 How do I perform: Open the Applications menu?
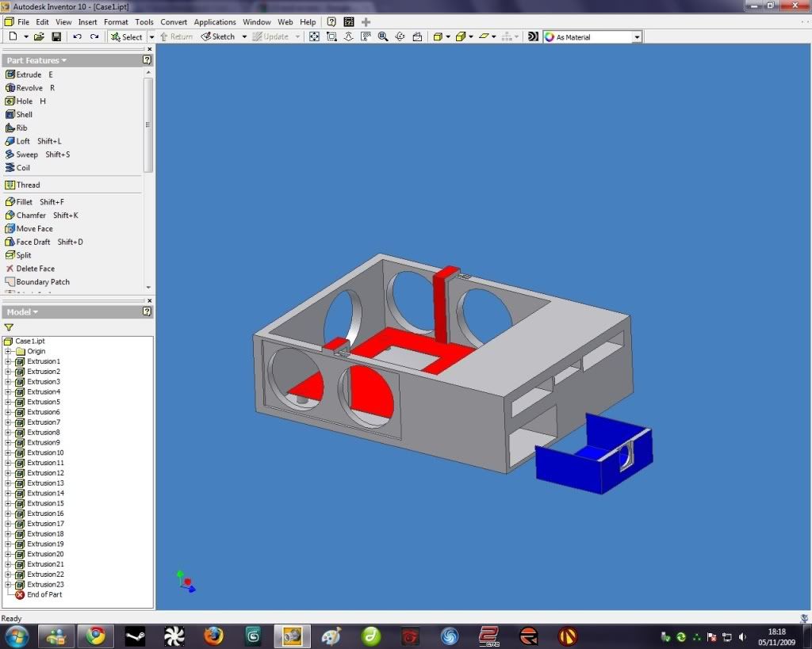[x=215, y=21]
